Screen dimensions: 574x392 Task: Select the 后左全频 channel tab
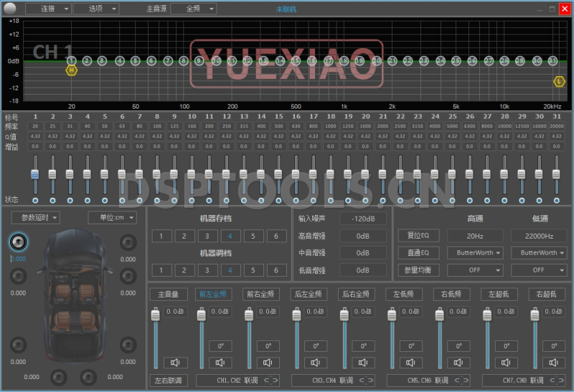310,294
